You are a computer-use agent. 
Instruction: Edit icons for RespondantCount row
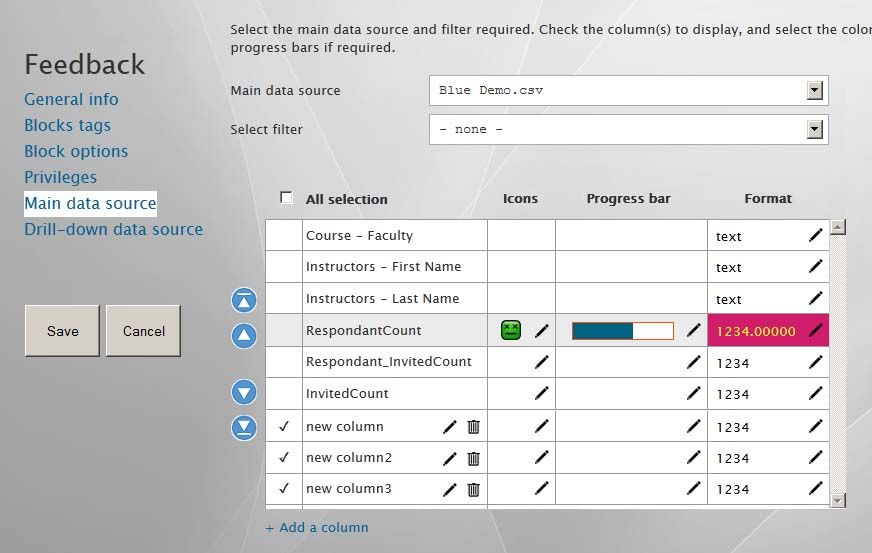(541, 331)
